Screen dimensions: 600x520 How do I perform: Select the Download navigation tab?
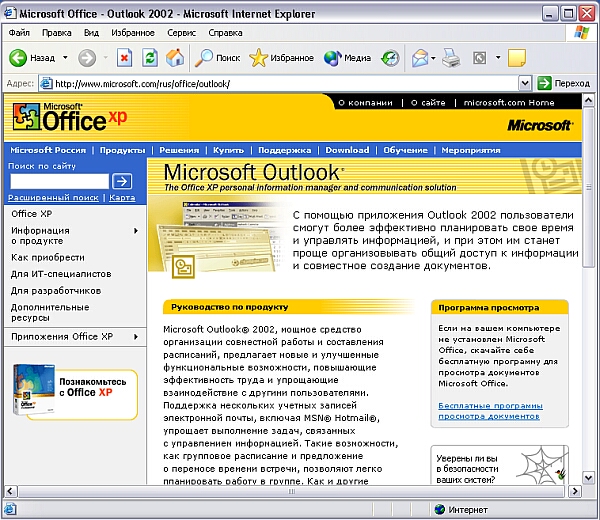click(347, 150)
